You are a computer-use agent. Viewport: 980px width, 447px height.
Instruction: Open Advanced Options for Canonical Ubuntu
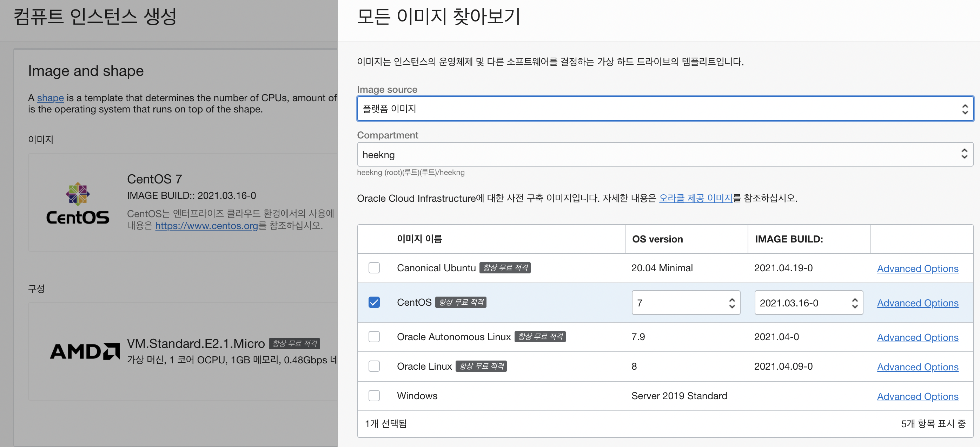917,268
